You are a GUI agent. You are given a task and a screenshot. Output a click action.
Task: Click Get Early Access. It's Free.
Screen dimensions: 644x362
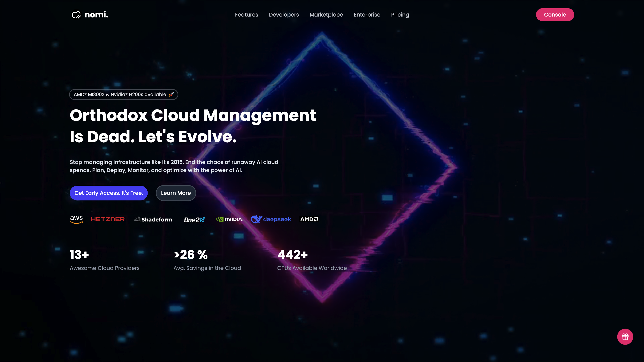pos(108,193)
